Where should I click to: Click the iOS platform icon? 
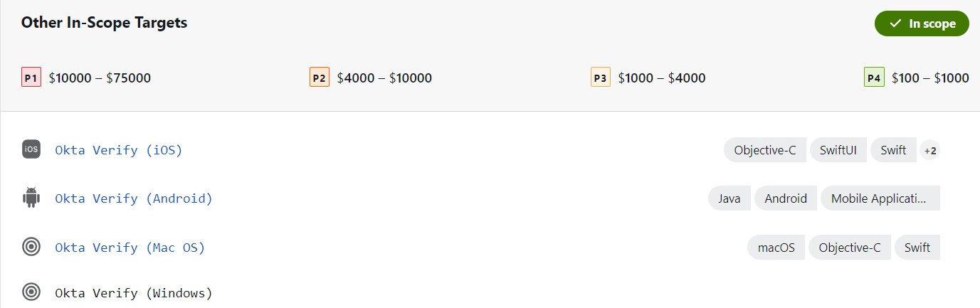click(31, 149)
